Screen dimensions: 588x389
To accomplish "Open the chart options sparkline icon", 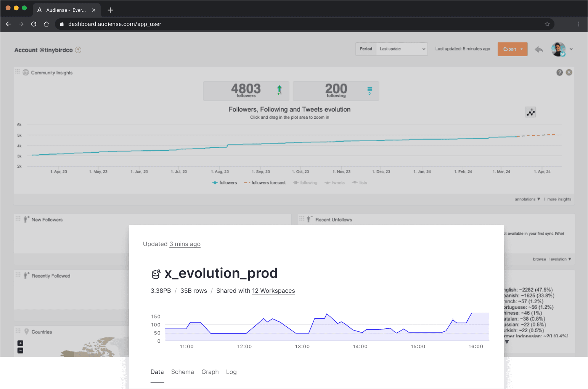I will [x=530, y=112].
